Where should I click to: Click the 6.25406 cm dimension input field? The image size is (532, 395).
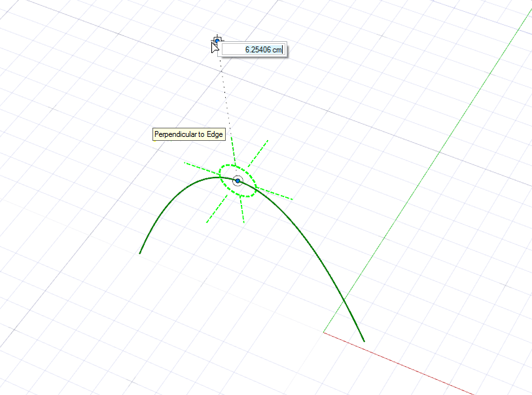click(x=253, y=50)
